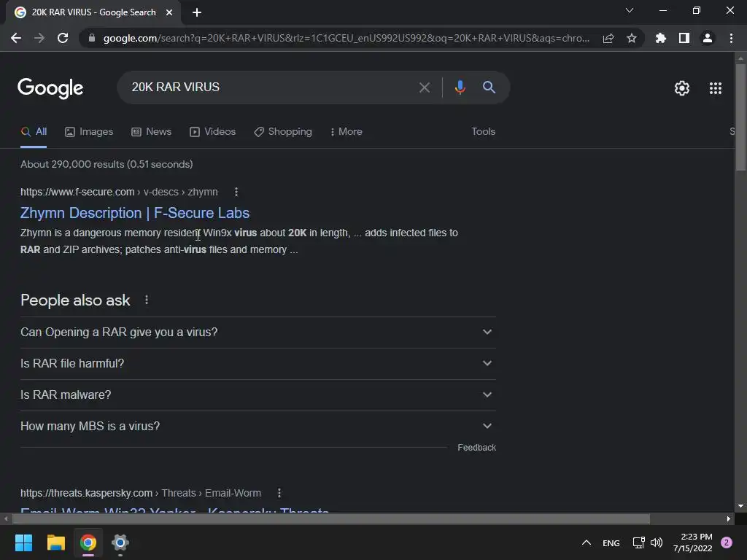
Task: Open the More search categories menu
Action: pyautogui.click(x=347, y=132)
